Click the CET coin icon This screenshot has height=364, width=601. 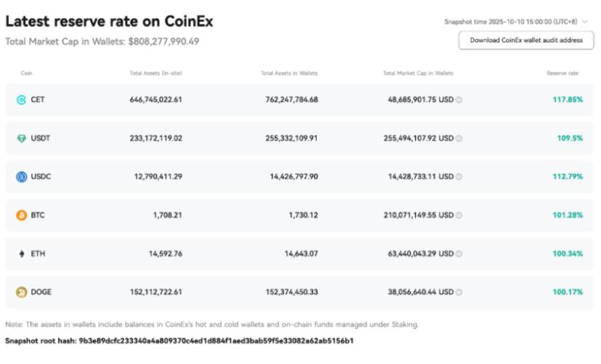pyautogui.click(x=21, y=100)
